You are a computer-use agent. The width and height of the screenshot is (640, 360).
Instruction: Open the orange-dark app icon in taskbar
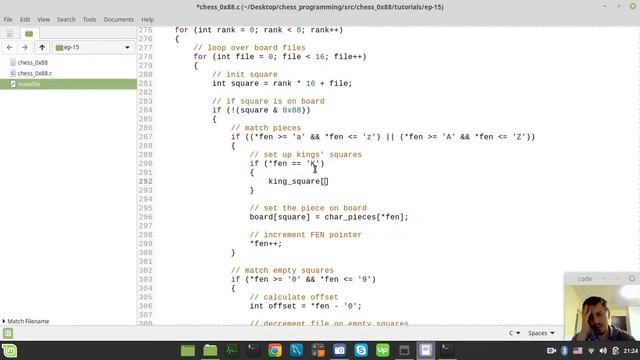(318, 350)
